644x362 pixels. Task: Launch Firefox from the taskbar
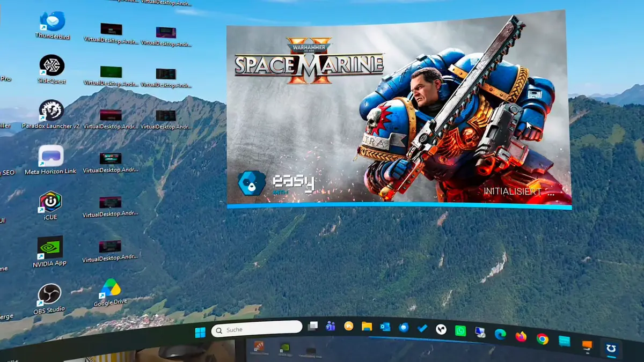click(521, 337)
